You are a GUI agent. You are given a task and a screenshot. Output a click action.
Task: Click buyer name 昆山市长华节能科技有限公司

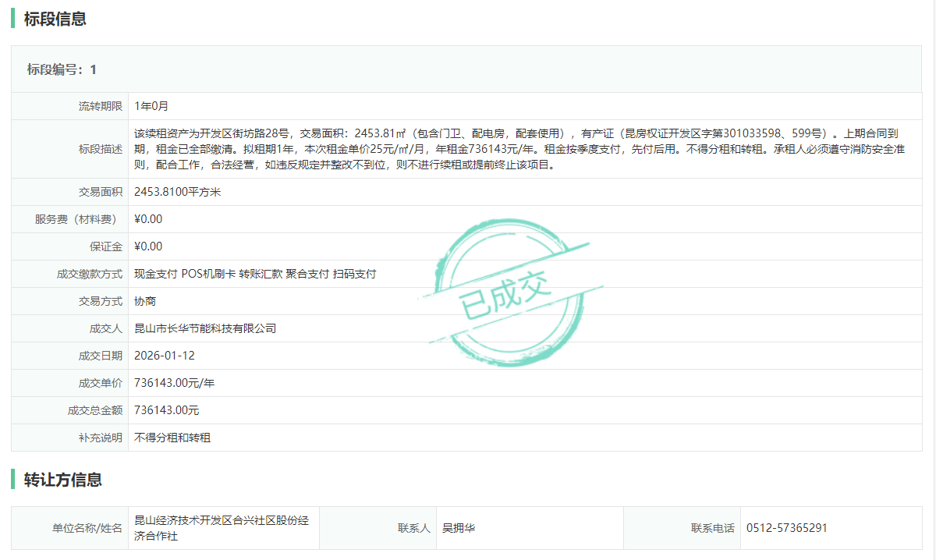(205, 328)
